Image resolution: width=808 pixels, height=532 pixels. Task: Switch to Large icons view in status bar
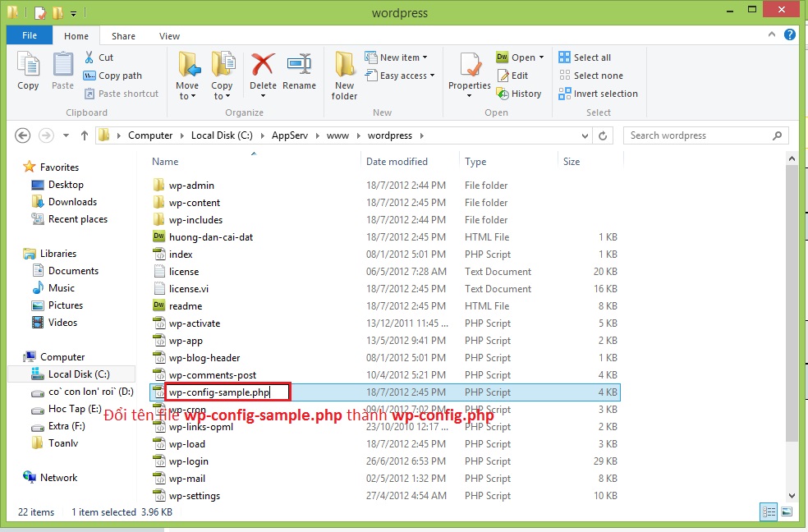point(787,511)
